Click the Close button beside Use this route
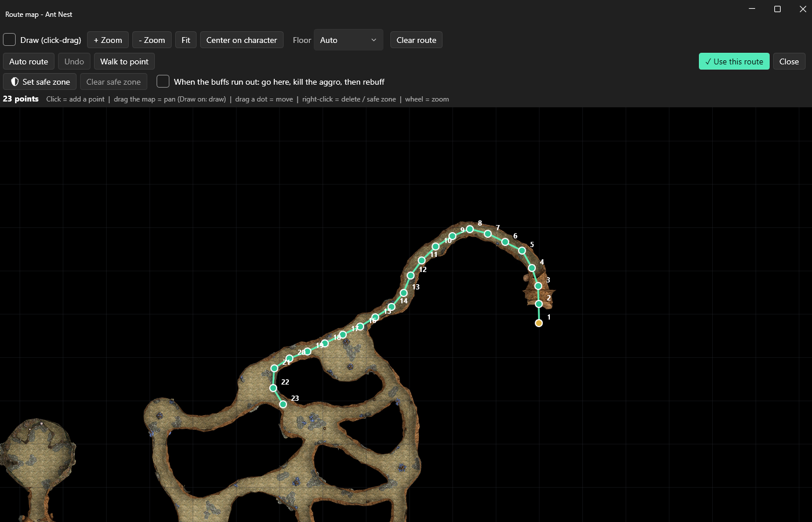The width and height of the screenshot is (812, 522). click(x=789, y=61)
